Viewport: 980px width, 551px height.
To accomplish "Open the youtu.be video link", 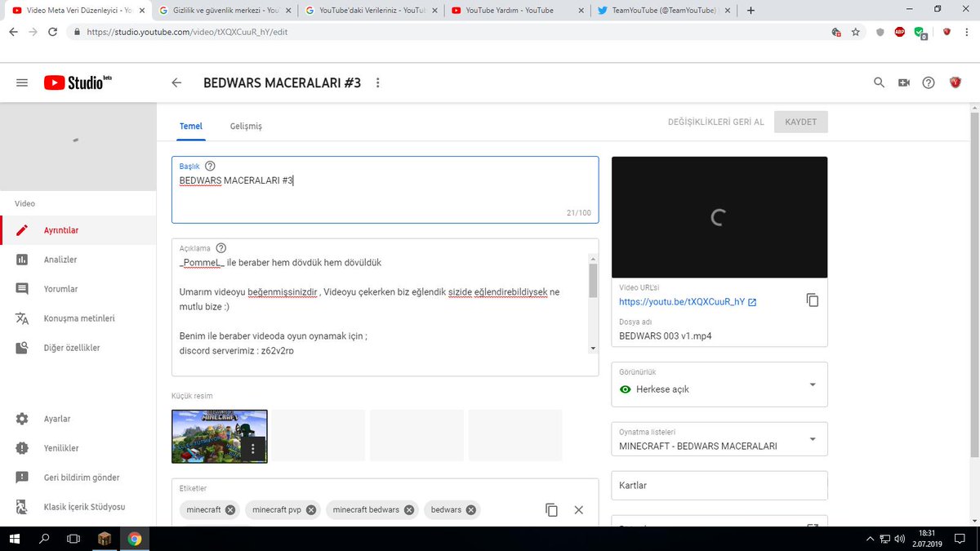I will (x=688, y=302).
